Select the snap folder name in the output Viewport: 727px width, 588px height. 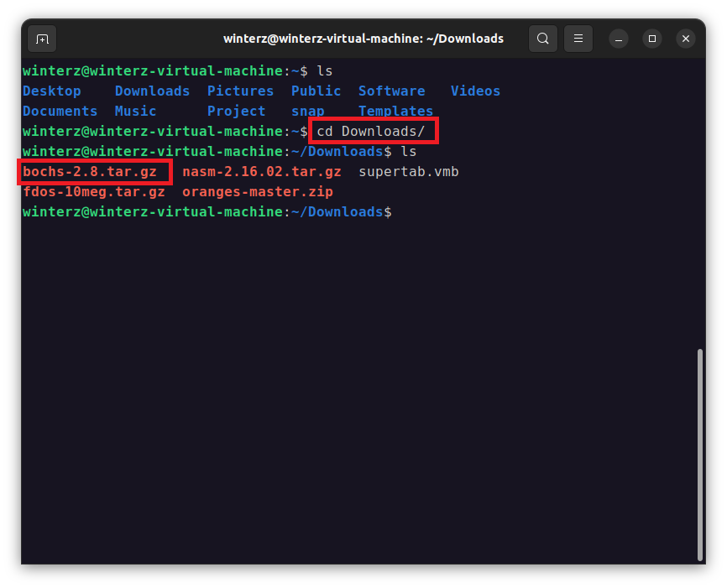click(308, 111)
